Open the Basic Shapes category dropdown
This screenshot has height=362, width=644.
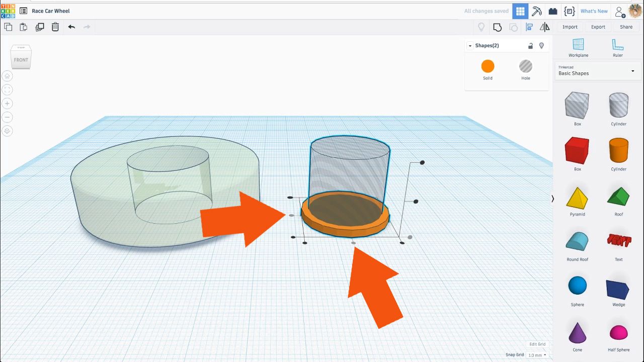click(597, 71)
